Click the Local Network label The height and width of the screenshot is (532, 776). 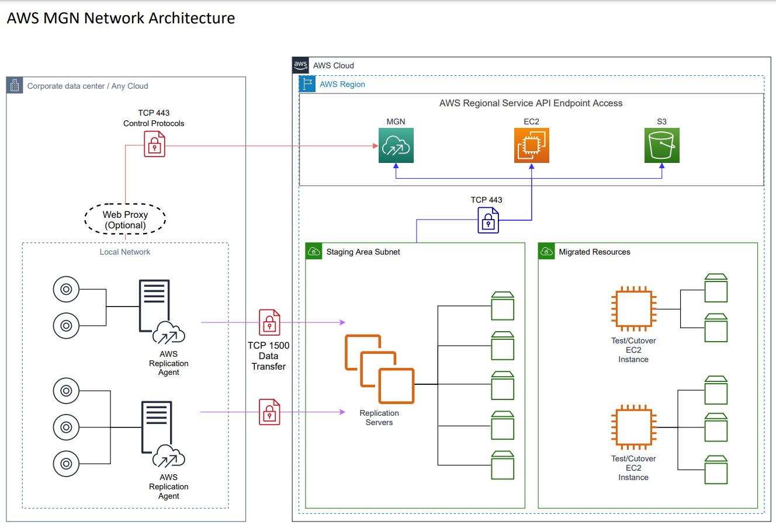coord(125,252)
